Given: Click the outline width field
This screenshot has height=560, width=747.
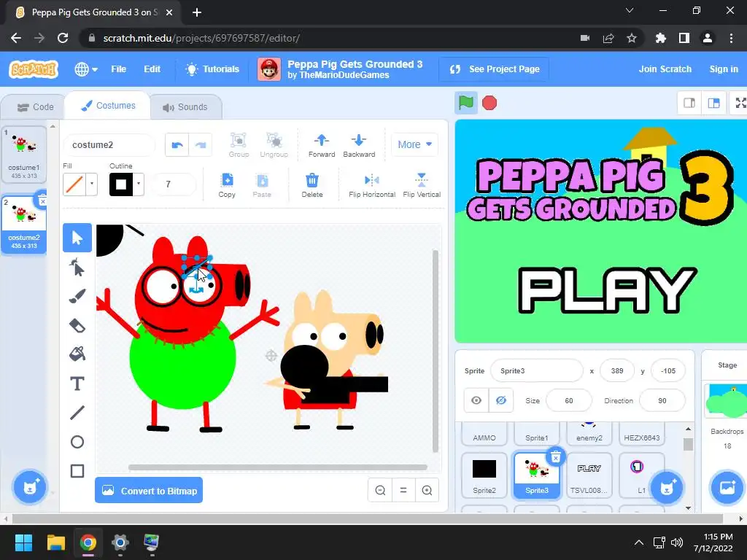Looking at the screenshot, I should point(174,184).
